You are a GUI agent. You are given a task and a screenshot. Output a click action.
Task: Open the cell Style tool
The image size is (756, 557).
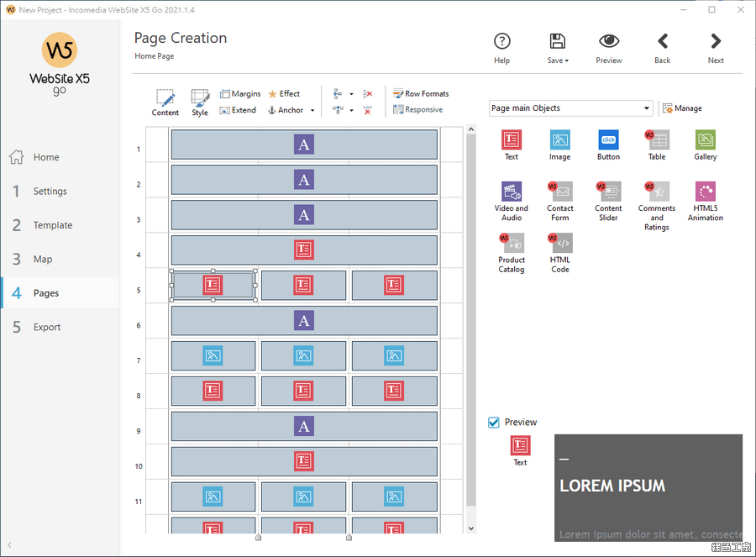[x=200, y=102]
